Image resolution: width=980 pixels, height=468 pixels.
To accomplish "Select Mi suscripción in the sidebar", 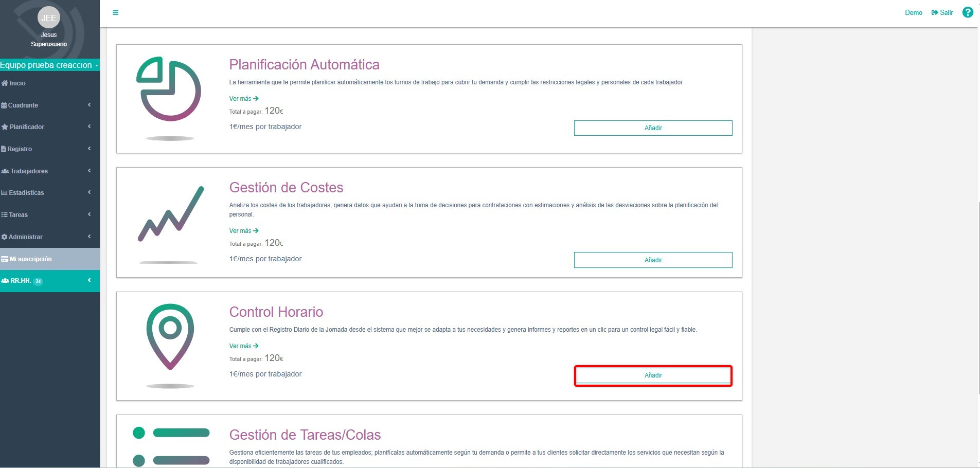I will (x=31, y=259).
